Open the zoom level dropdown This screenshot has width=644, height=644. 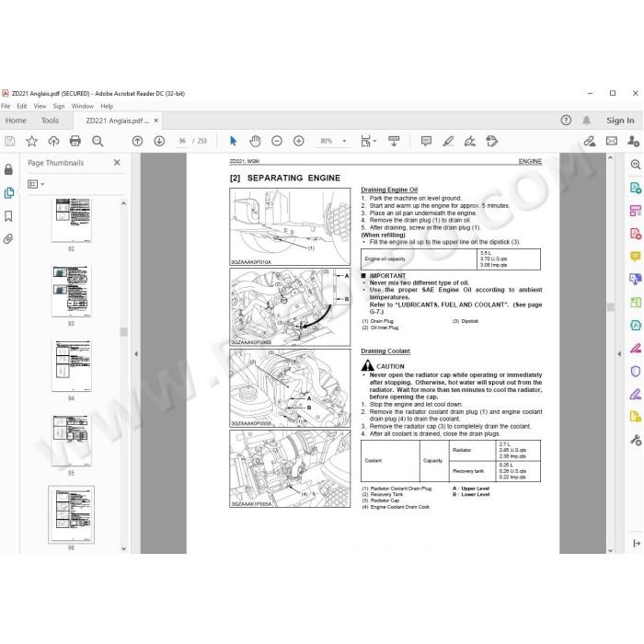(344, 142)
